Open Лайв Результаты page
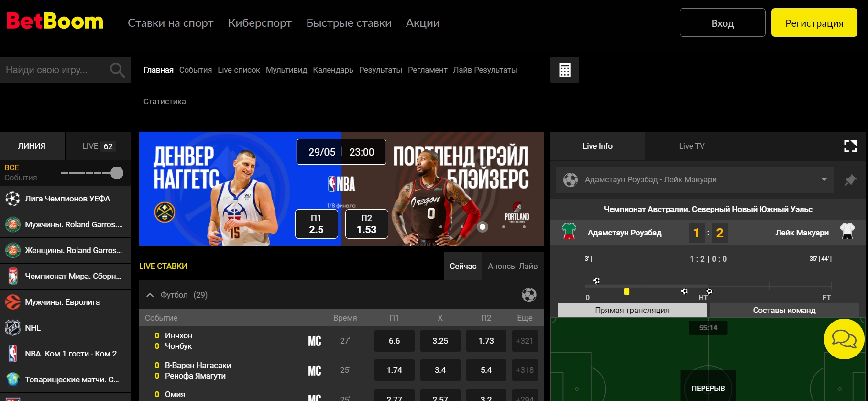The width and height of the screenshot is (868, 401). point(485,70)
